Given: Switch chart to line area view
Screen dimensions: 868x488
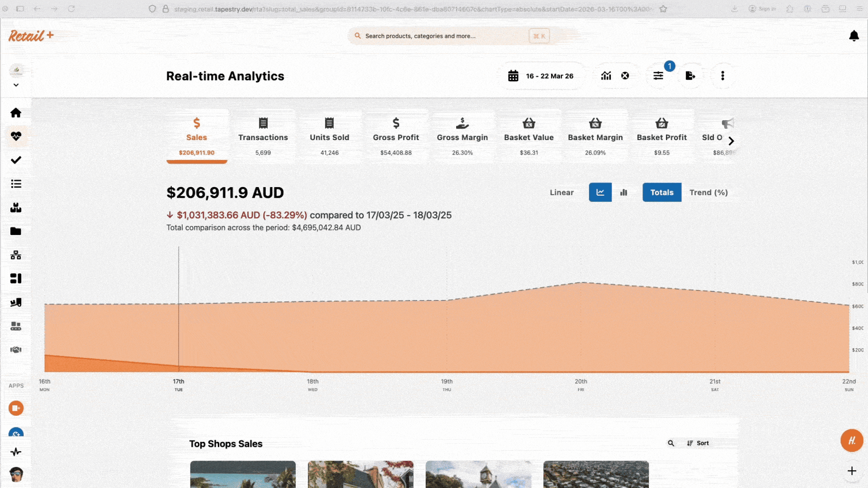Looking at the screenshot, I should pyautogui.click(x=600, y=192).
